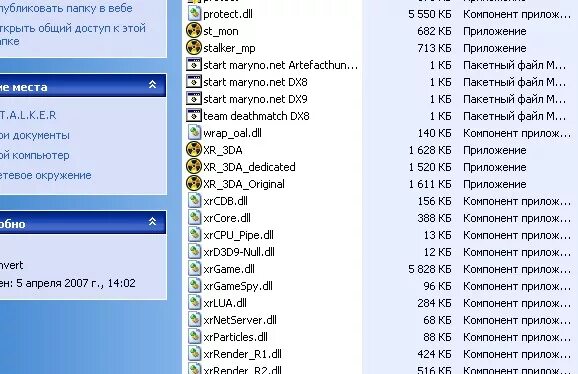This screenshot has height=374, width=578.
Task: Select the file name 'st_mon'
Action: 221,31
